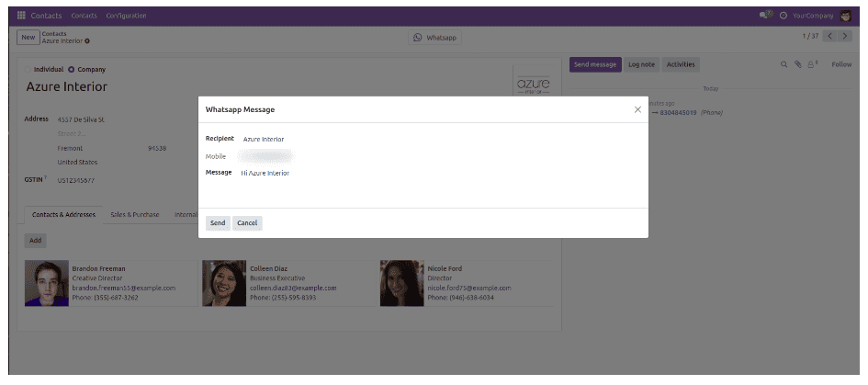Open Activities in chatter
Screen dimensions: 868x385
click(681, 65)
